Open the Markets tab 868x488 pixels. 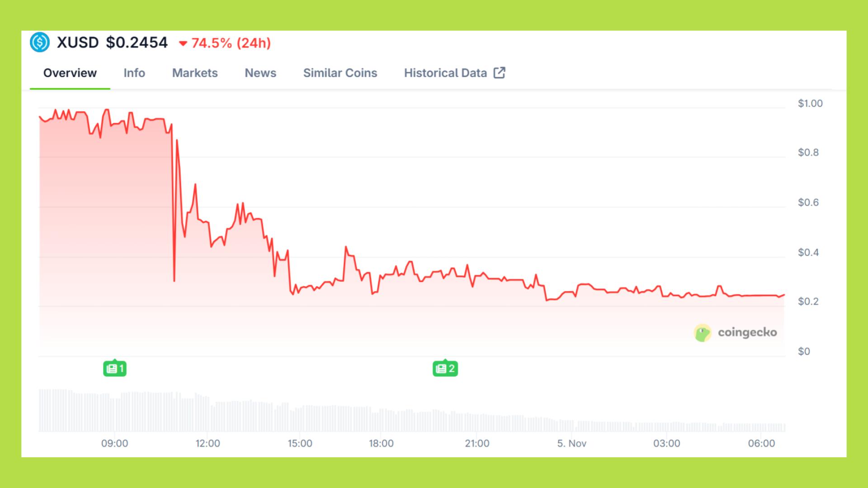194,73
